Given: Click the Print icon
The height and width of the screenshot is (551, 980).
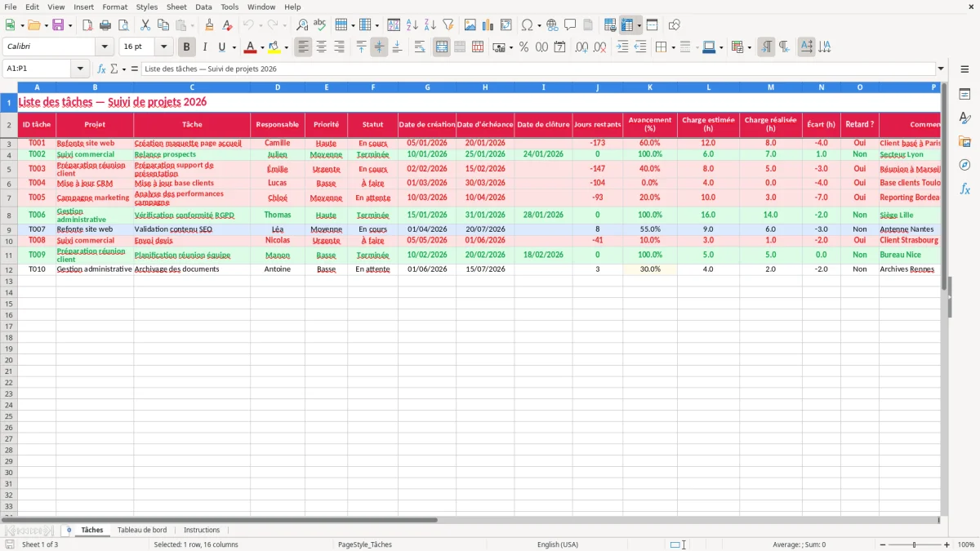Looking at the screenshot, I should 105,25.
